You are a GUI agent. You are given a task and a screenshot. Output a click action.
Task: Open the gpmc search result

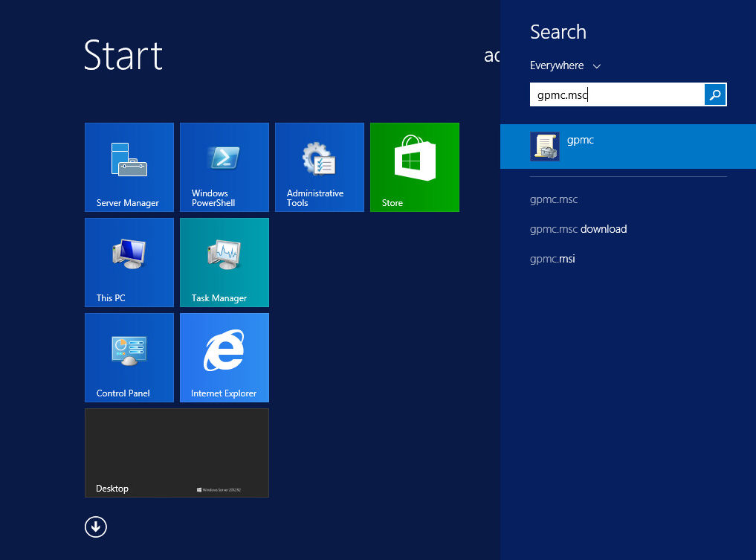(x=628, y=147)
